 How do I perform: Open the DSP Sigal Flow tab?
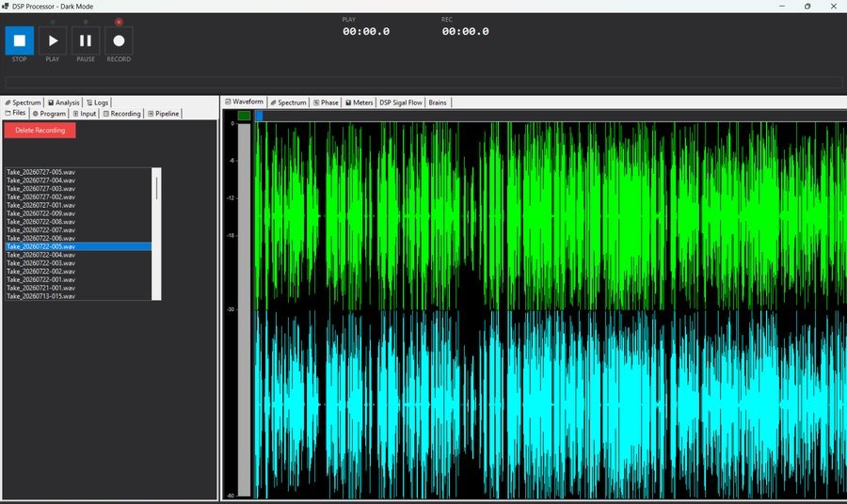[x=400, y=102]
